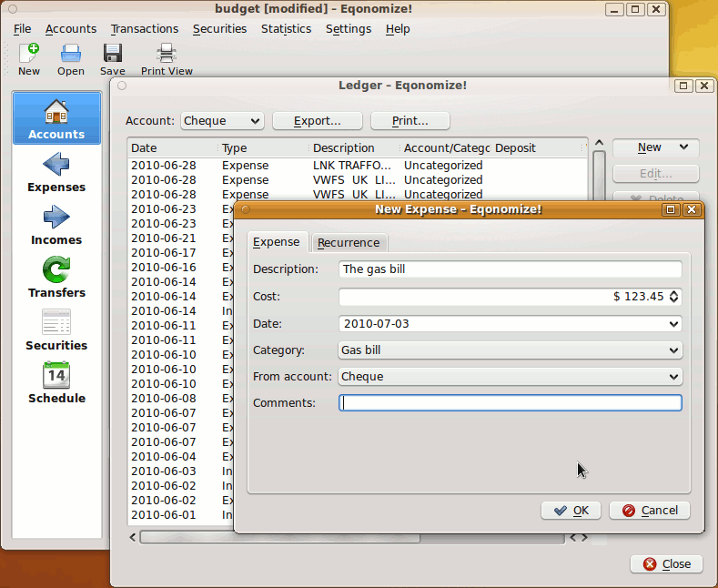This screenshot has height=588, width=718.
Task: Click the Open toolbar icon
Action: coord(71,58)
